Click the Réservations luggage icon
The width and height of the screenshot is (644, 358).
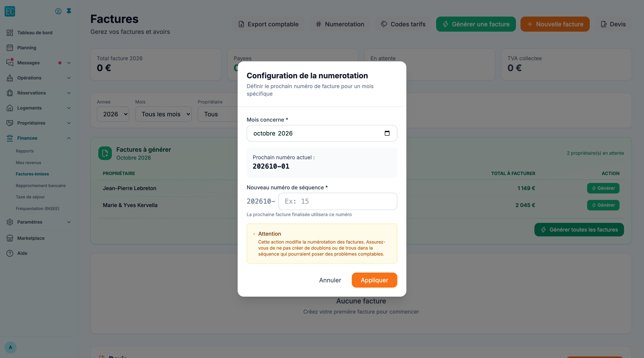(x=10, y=93)
